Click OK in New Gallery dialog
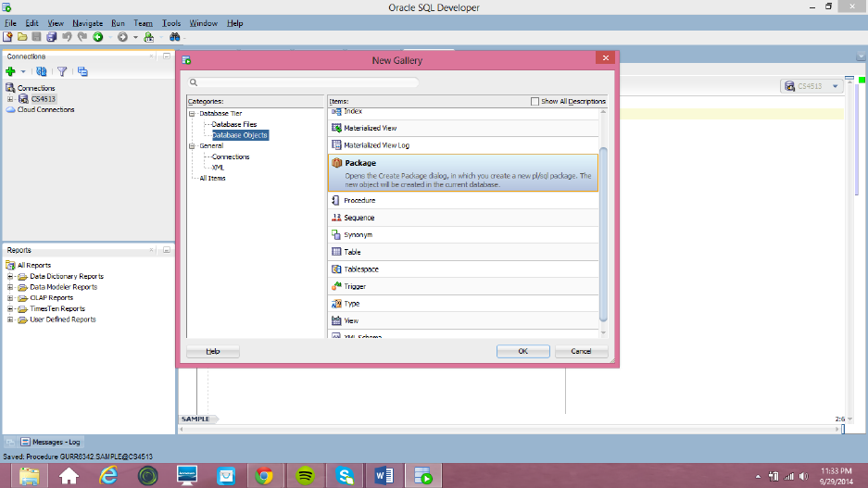 (523, 351)
